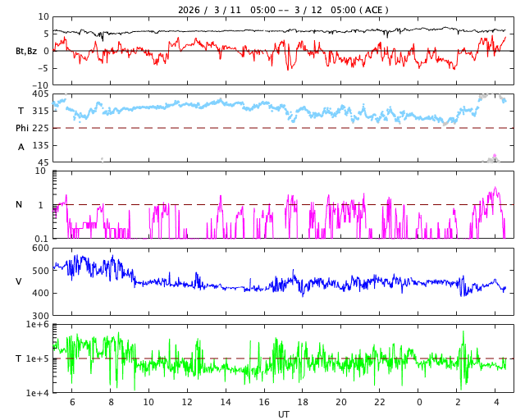Click the 600 tick label on speed panel
Viewport: 525px width, 420px height.
pyautogui.click(x=39, y=248)
